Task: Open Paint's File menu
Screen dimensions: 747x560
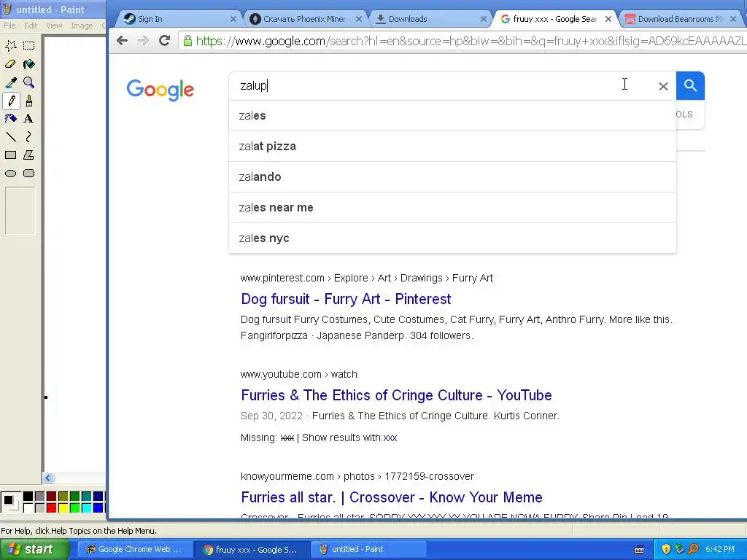Action: coord(9,26)
